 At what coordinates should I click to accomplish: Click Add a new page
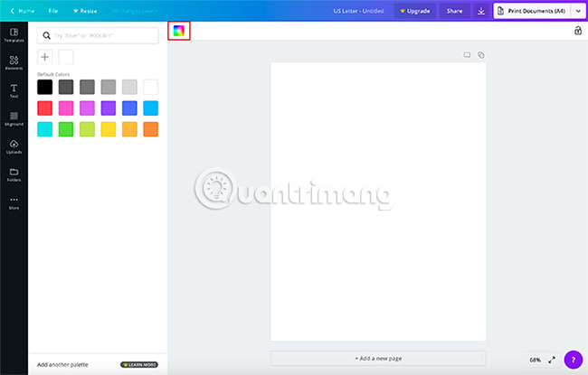click(x=378, y=358)
